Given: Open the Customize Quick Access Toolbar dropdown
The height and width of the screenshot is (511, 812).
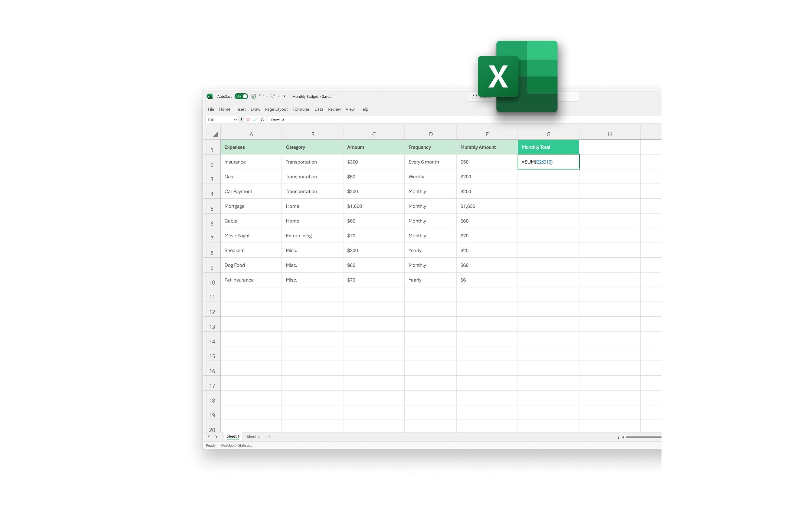Looking at the screenshot, I should point(284,96).
